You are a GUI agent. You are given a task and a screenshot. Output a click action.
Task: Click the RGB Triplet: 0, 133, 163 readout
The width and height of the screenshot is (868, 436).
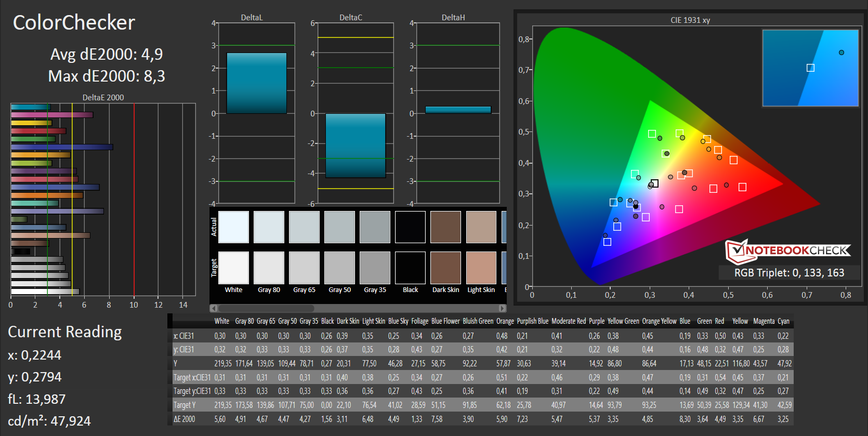point(789,273)
